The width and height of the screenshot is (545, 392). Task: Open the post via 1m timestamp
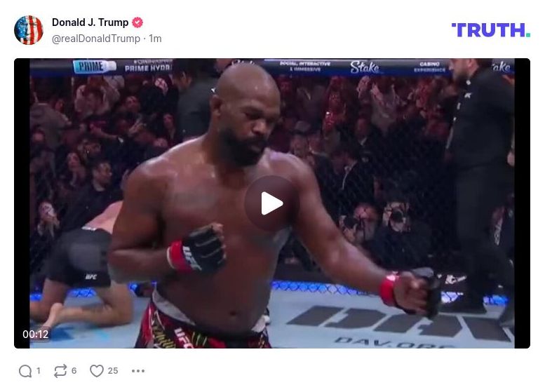(x=156, y=39)
